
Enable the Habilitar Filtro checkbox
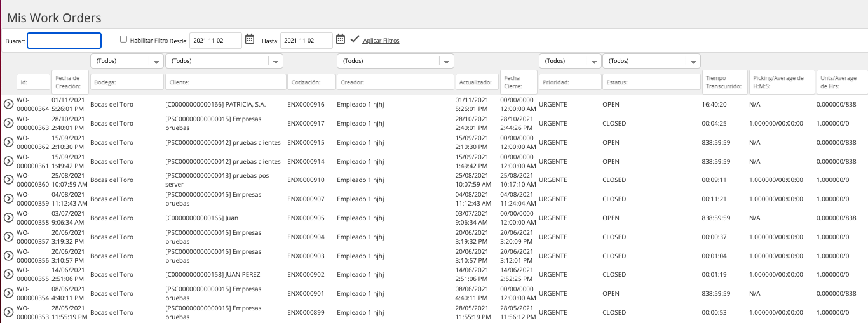(124, 39)
